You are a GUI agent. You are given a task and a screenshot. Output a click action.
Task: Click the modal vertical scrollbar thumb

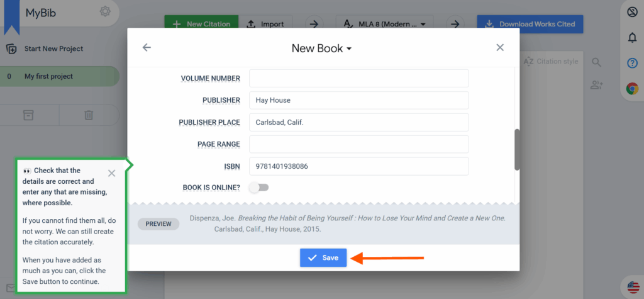(x=517, y=150)
